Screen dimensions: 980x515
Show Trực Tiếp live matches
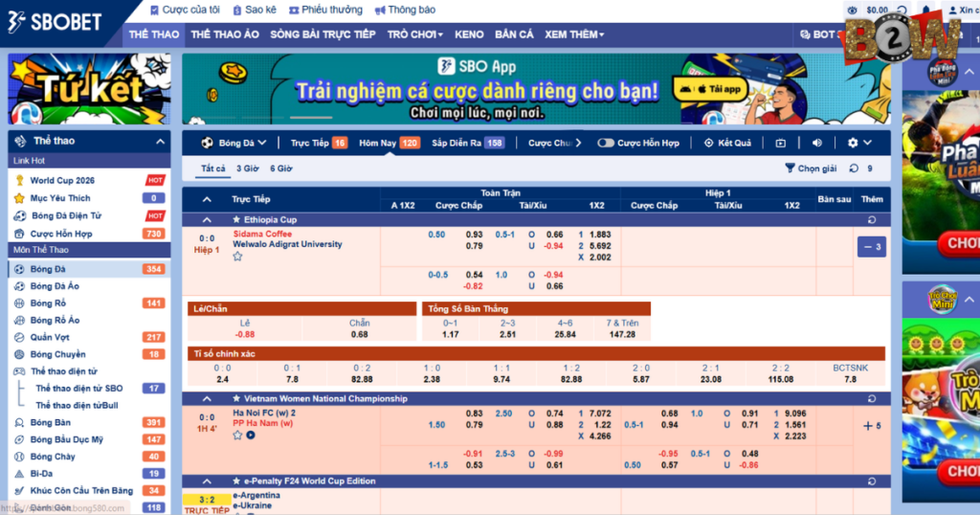[x=319, y=144]
